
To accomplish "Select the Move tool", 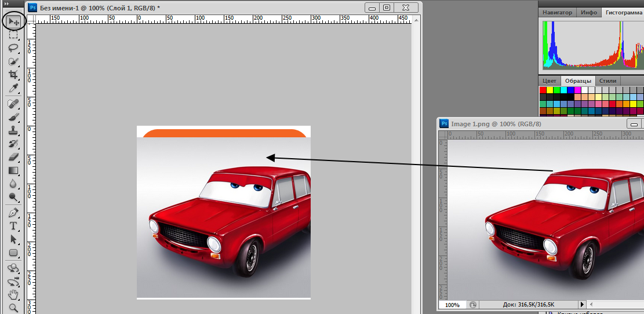I will [14, 21].
